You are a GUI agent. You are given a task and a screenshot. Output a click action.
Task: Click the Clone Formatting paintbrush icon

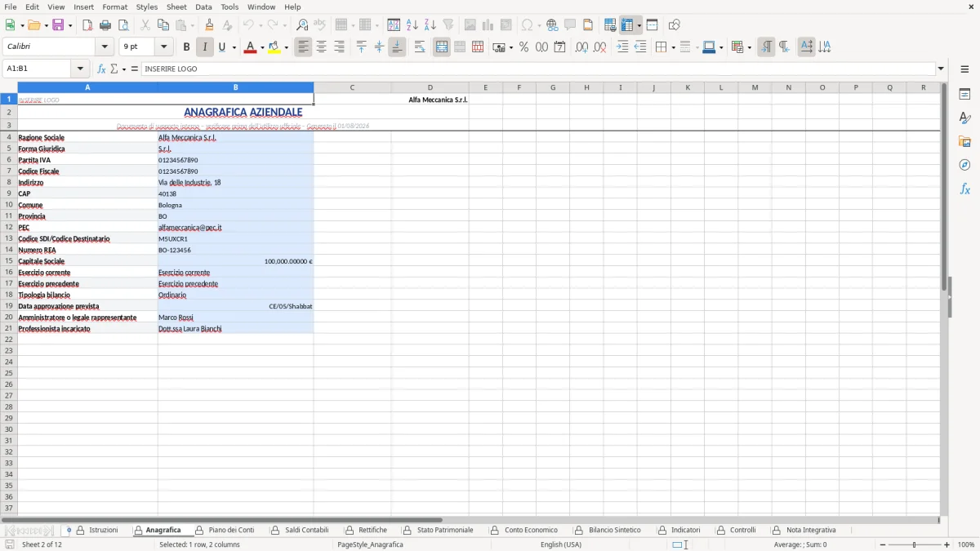pyautogui.click(x=210, y=25)
